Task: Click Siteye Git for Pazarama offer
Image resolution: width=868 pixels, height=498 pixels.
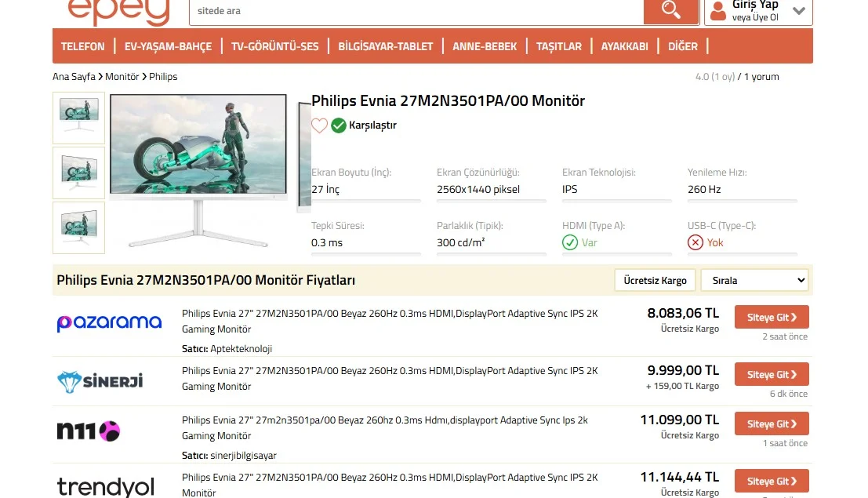Action: 772,318
